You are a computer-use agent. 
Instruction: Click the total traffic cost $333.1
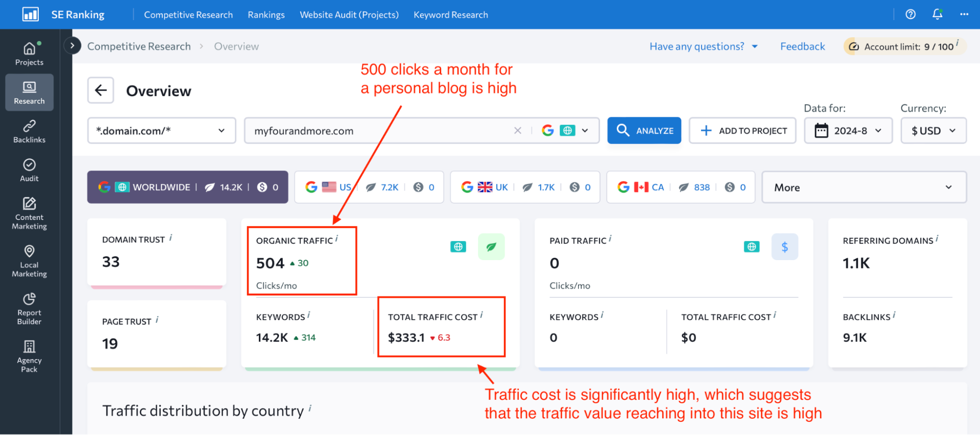[406, 338]
